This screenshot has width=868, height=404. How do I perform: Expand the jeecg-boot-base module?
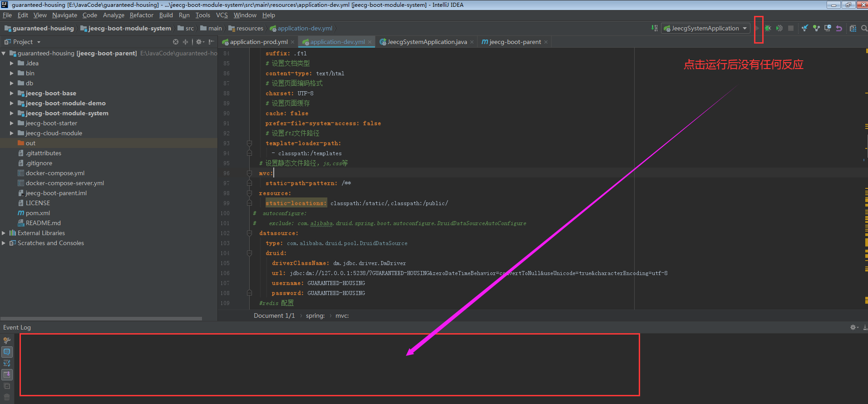point(11,93)
